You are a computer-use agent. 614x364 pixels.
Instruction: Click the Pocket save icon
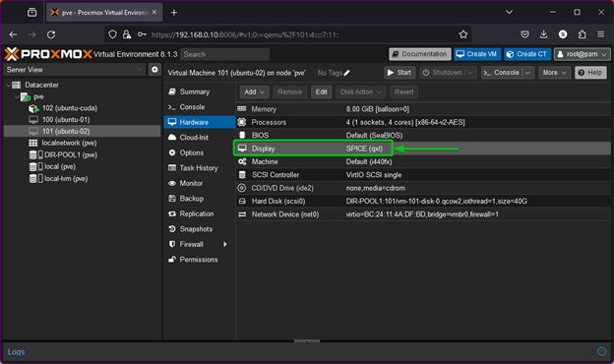(x=524, y=34)
